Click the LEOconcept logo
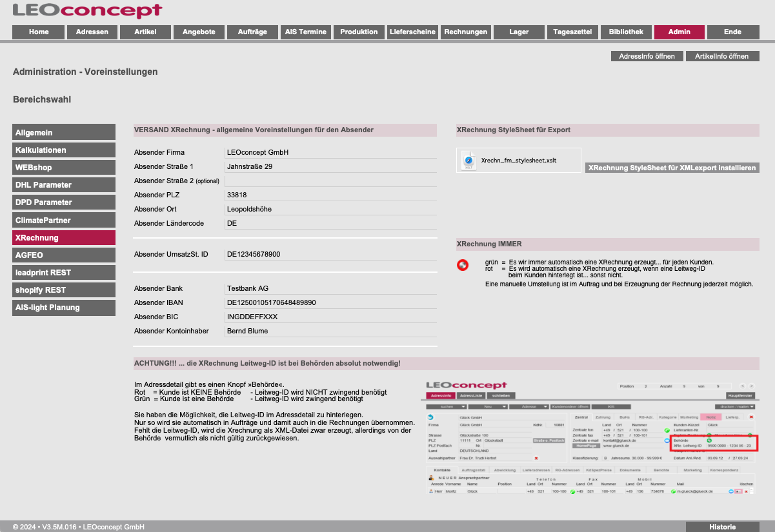 pyautogui.click(x=87, y=10)
